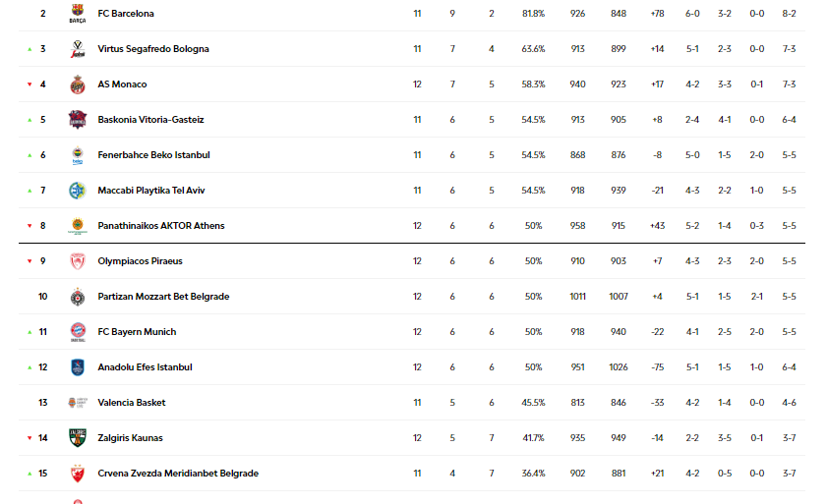This screenshot has width=828, height=504.
Task: Open Zalgiris Kaunas team name link
Action: [x=130, y=438]
